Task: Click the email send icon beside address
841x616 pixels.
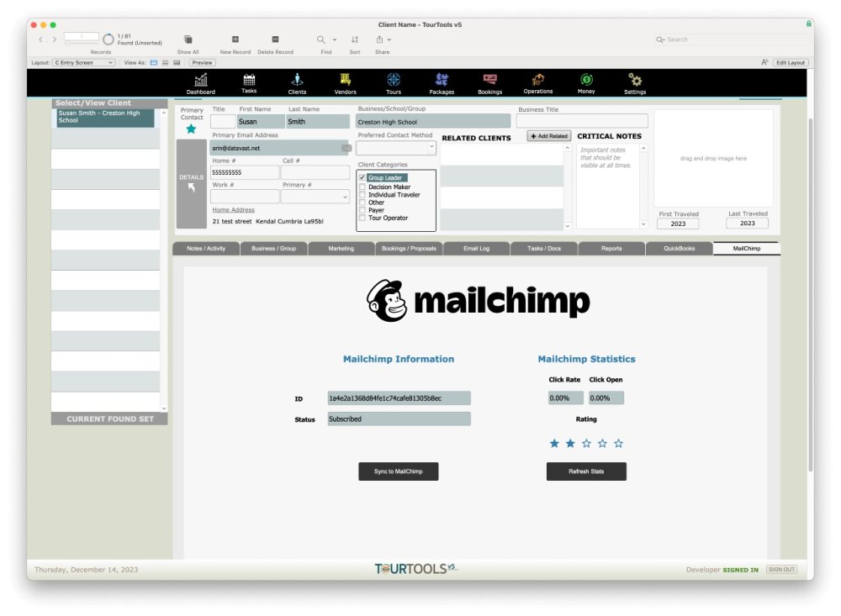Action: tap(346, 148)
